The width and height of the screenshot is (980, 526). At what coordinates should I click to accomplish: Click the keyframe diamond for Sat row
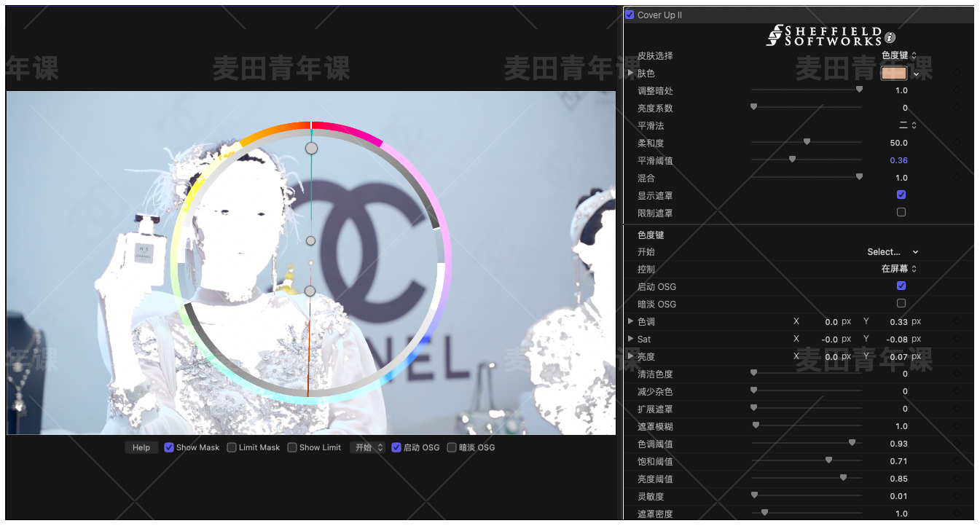point(957,339)
